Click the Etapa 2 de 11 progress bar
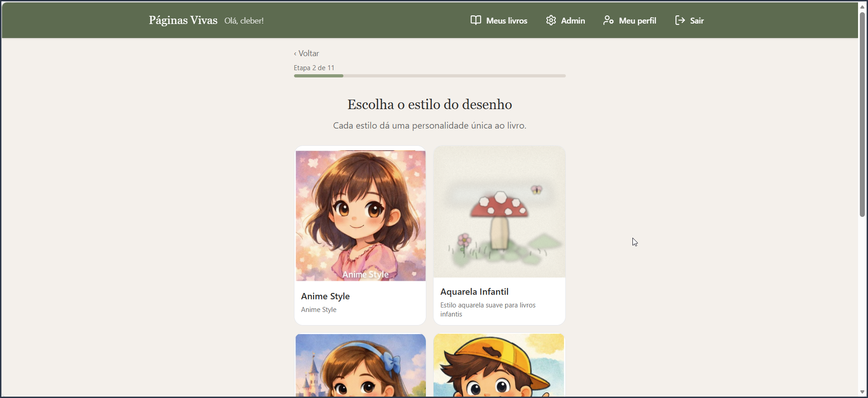Screen dimensions: 868x398 (429, 76)
